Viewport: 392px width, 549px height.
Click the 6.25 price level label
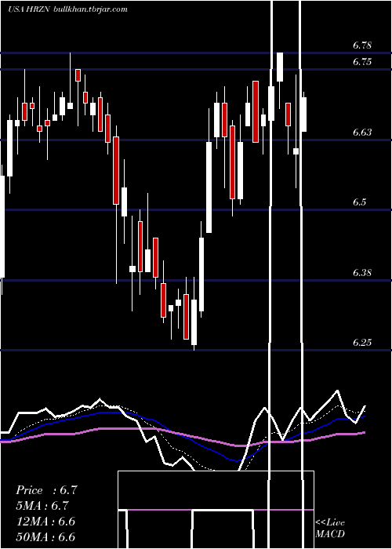coord(362,342)
